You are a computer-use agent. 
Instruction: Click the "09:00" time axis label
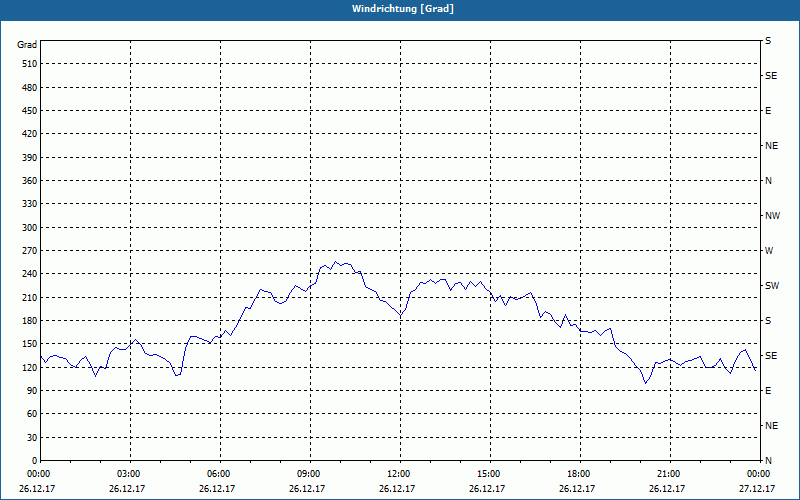point(310,474)
